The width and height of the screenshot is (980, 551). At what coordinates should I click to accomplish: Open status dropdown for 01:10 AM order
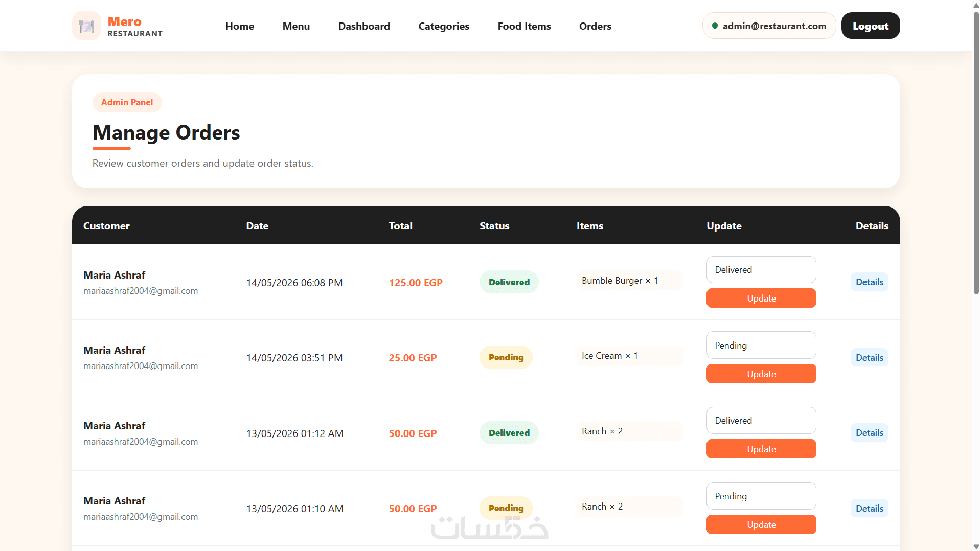[x=761, y=496]
